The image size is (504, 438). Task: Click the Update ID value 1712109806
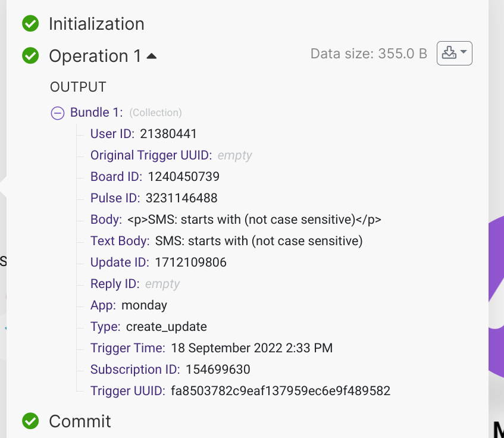click(190, 262)
